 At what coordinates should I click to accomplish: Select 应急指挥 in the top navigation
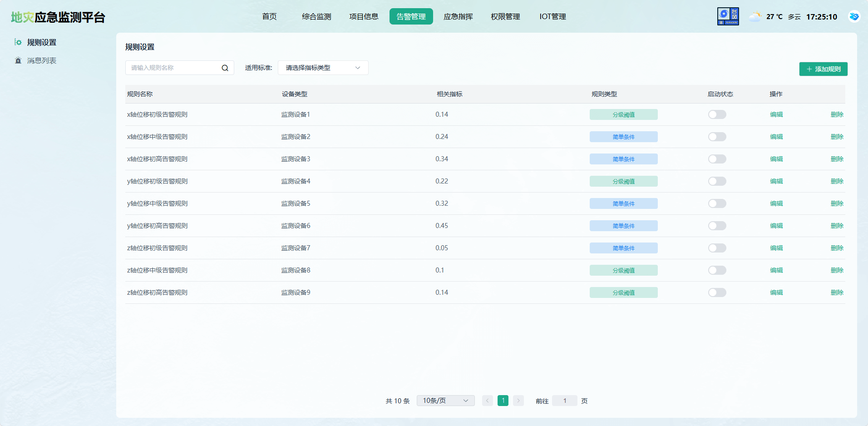point(458,17)
